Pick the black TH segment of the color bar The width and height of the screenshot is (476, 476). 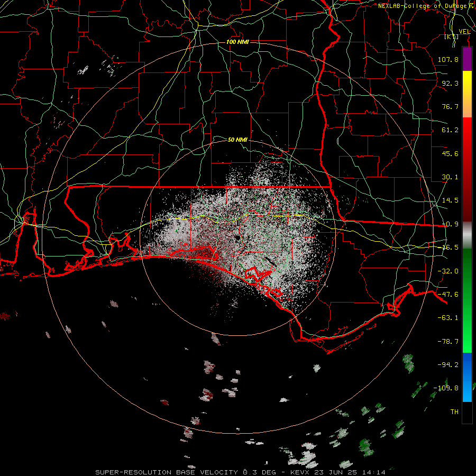point(467,412)
